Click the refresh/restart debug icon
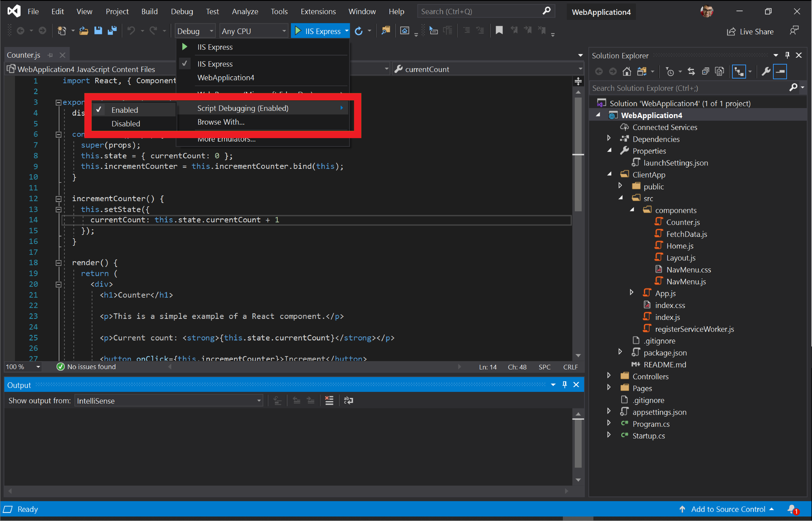The width and height of the screenshot is (812, 521). (358, 31)
